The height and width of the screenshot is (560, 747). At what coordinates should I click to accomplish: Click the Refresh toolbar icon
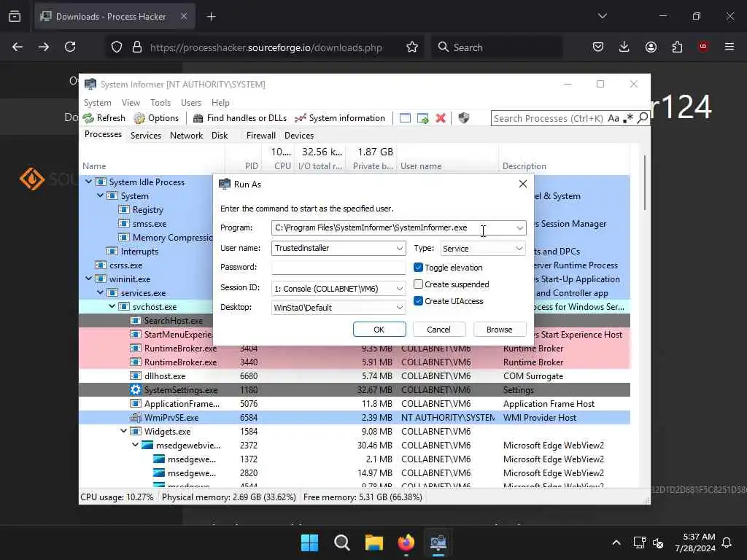tap(104, 118)
